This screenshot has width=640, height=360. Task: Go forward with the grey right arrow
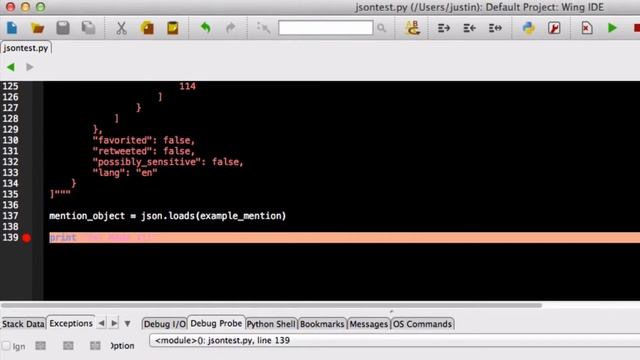point(30,67)
